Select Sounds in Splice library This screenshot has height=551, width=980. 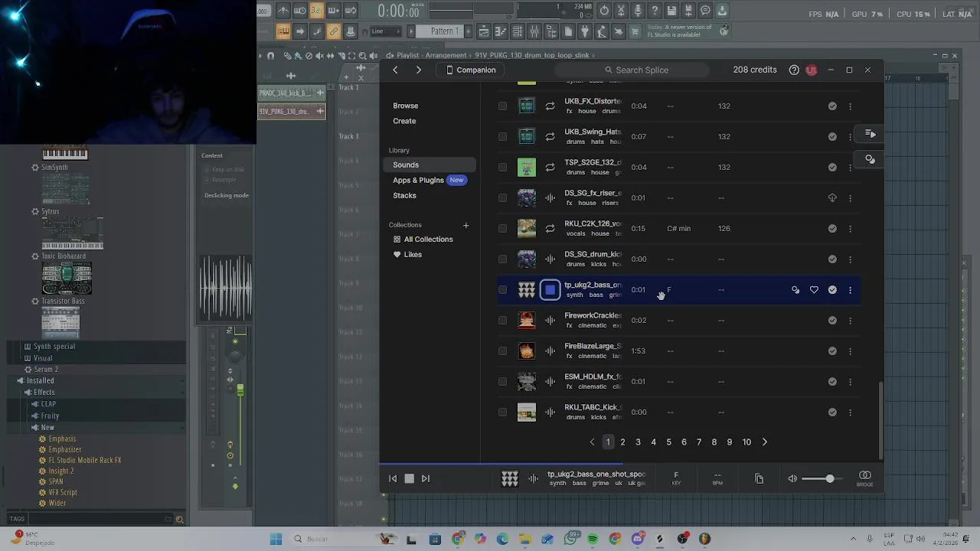430,165
